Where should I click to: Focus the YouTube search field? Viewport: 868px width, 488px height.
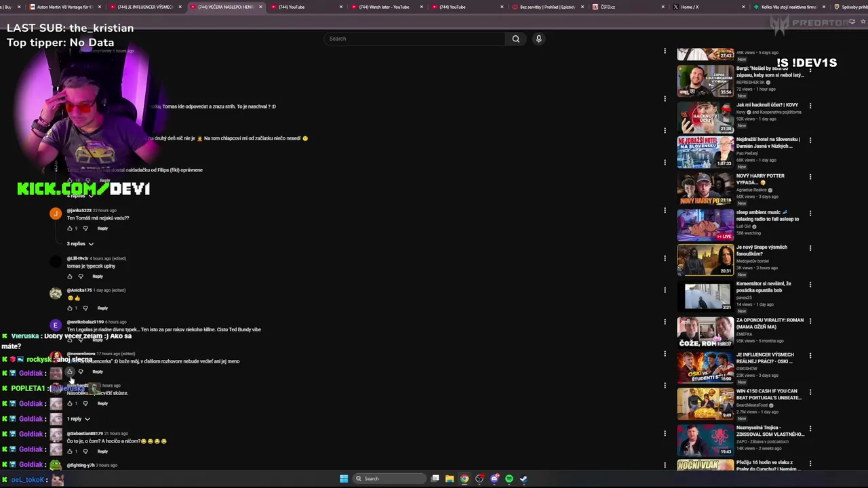[415, 39]
